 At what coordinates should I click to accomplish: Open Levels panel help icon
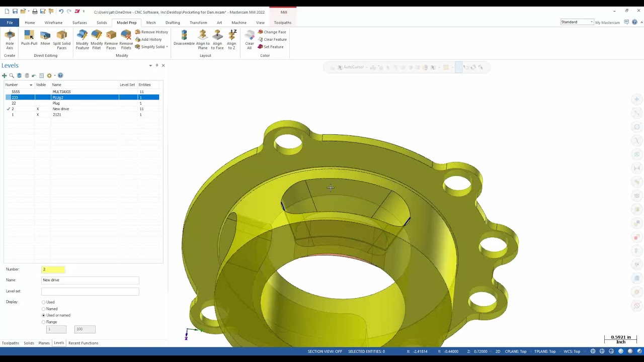click(60, 75)
